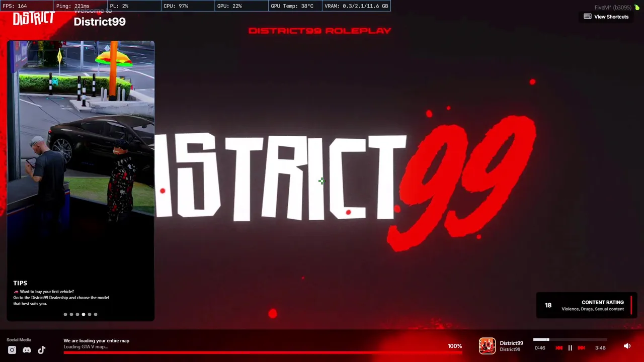Click the District99 song title in player

511,343
